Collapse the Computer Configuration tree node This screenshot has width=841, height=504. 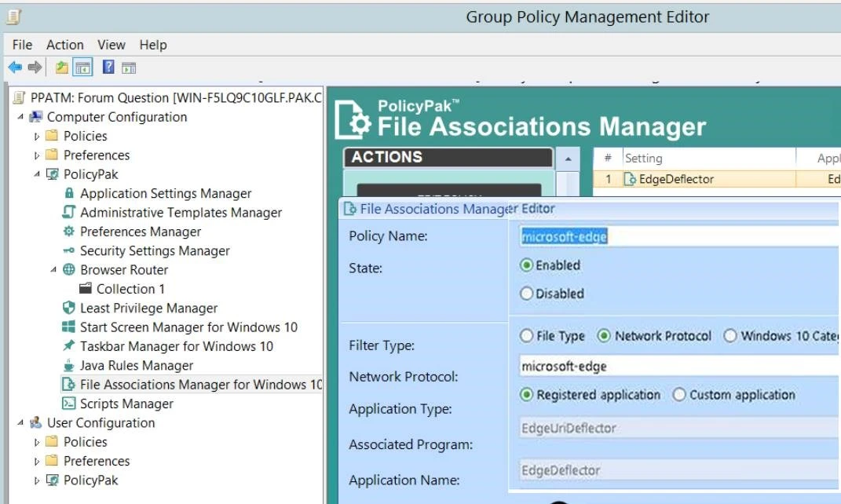pyautogui.click(x=20, y=118)
